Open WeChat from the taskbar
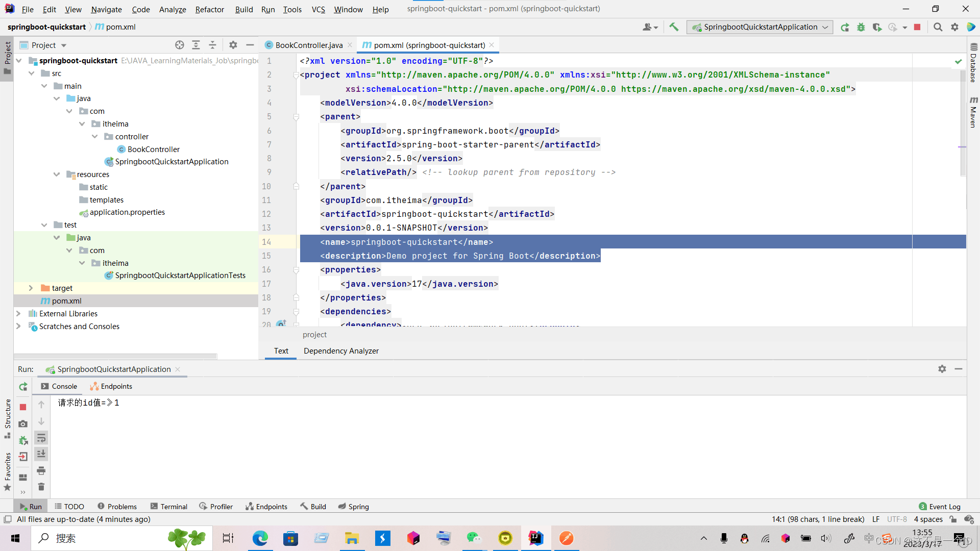 pyautogui.click(x=474, y=538)
